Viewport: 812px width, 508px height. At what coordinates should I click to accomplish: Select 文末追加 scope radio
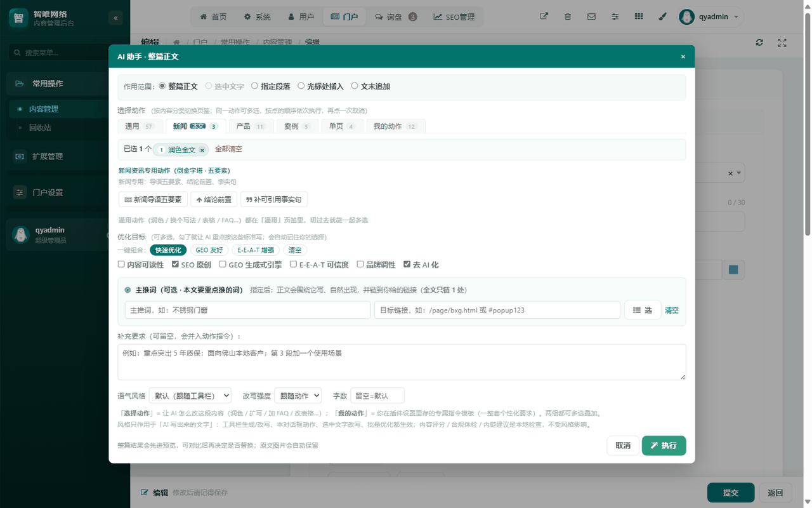(x=355, y=86)
